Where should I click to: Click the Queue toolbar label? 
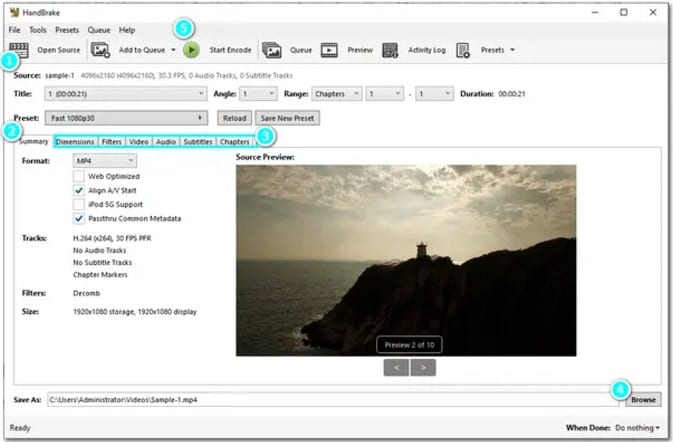301,50
